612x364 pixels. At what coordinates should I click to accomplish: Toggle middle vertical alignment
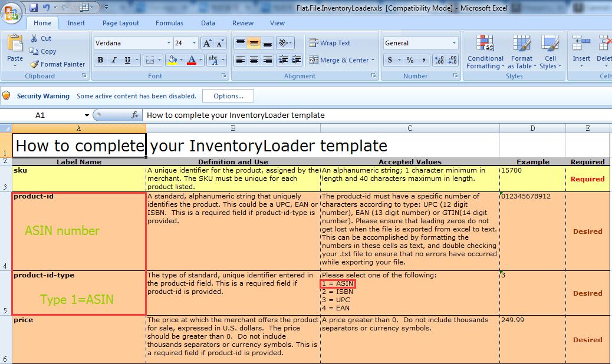254,43
